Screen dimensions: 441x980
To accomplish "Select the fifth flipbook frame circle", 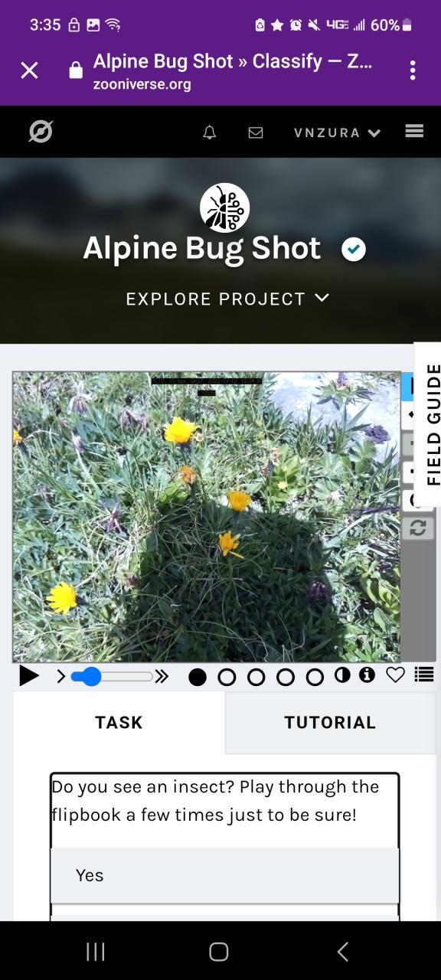I will (x=315, y=677).
